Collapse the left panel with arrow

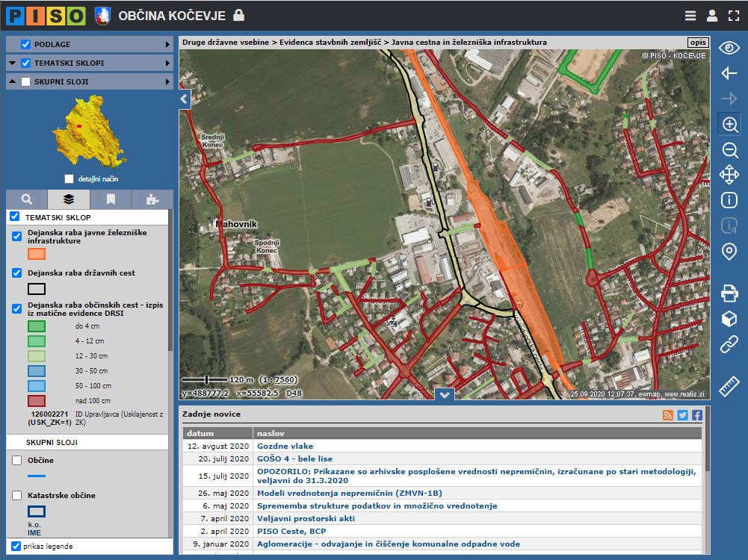pos(185,98)
